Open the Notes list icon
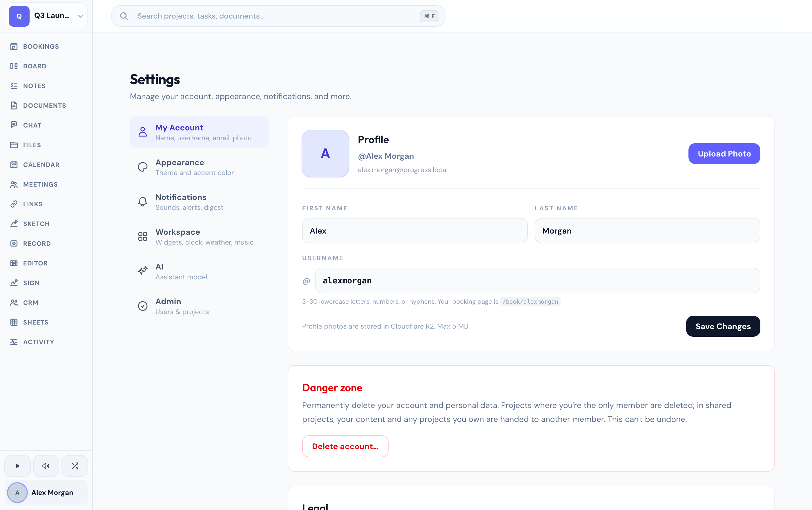 pos(14,85)
